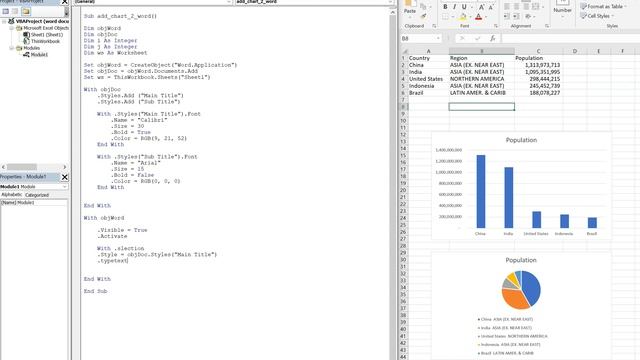Click the Increase Font Size icon

pyautogui.click(x=482, y=7)
